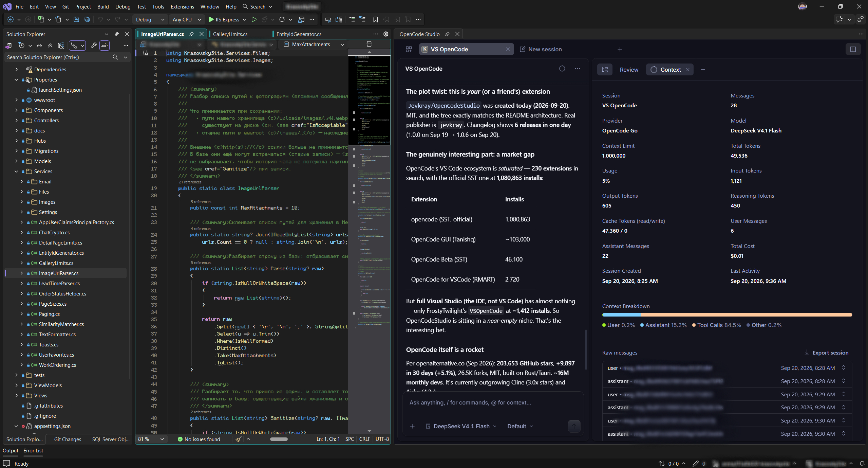Click the IIS Express run button
The image size is (868, 468).
[x=224, y=19]
